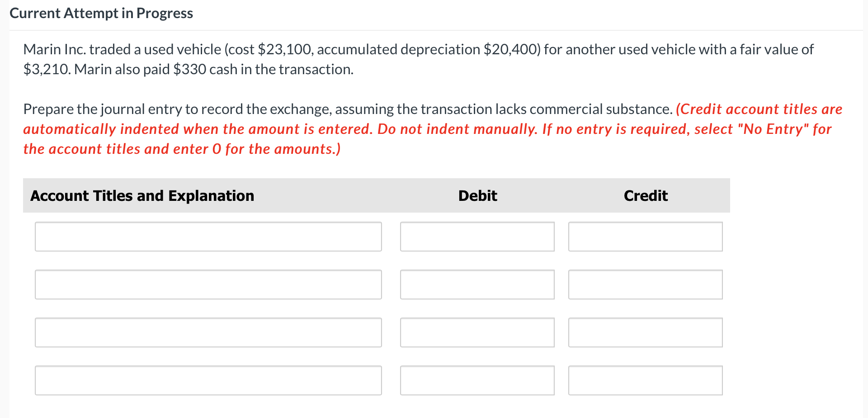Screen dimensions: 868x418
Task: Click the Current Attempt in Progress heading
Action: [x=101, y=13]
